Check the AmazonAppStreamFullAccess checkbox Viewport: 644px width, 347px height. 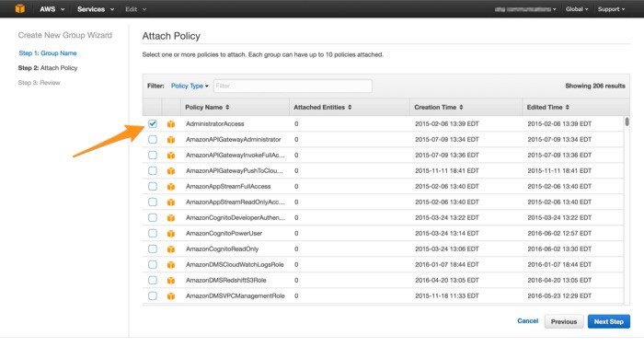point(153,186)
